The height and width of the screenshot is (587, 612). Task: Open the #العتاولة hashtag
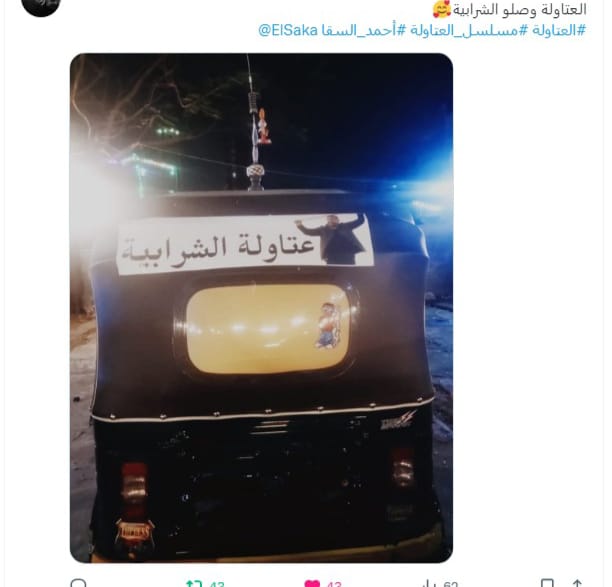[x=559, y=30]
